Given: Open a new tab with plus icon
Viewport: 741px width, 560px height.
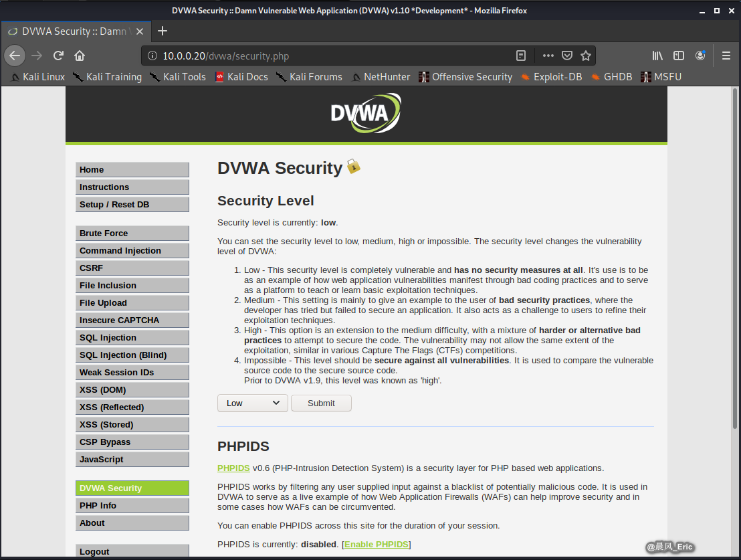Looking at the screenshot, I should (163, 31).
